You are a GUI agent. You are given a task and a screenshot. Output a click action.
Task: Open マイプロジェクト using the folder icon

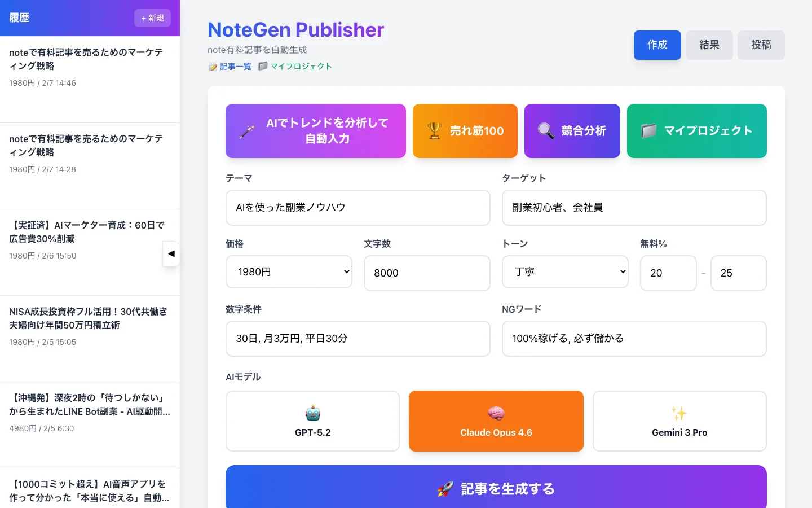point(649,131)
